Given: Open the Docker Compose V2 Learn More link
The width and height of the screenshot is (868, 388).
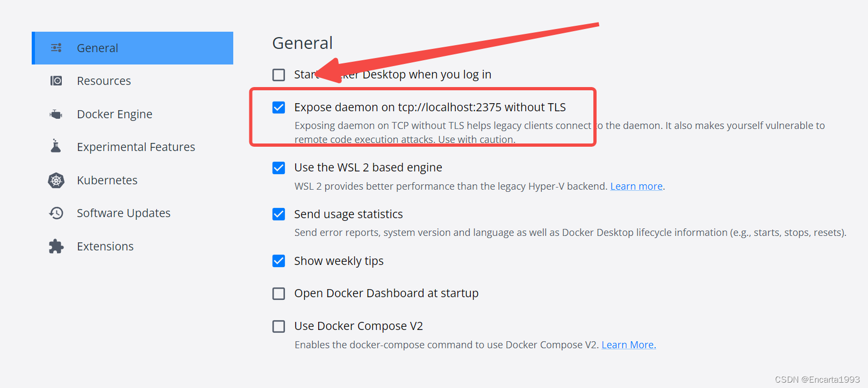Looking at the screenshot, I should click(x=628, y=344).
